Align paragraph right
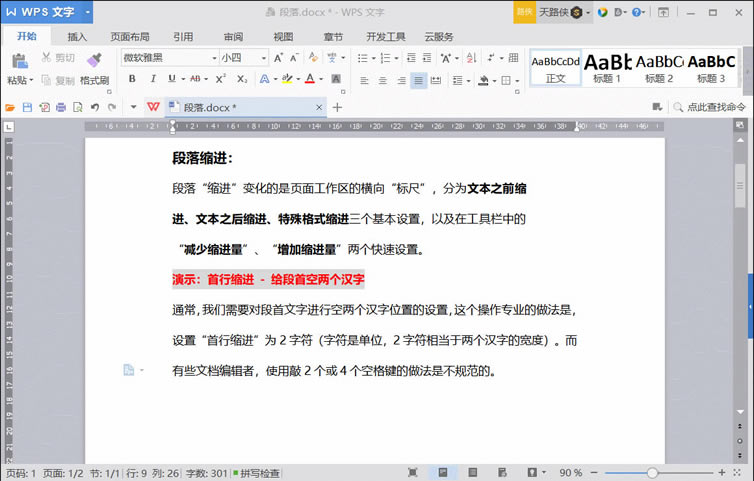The height and width of the screenshot is (481, 754). [401, 80]
